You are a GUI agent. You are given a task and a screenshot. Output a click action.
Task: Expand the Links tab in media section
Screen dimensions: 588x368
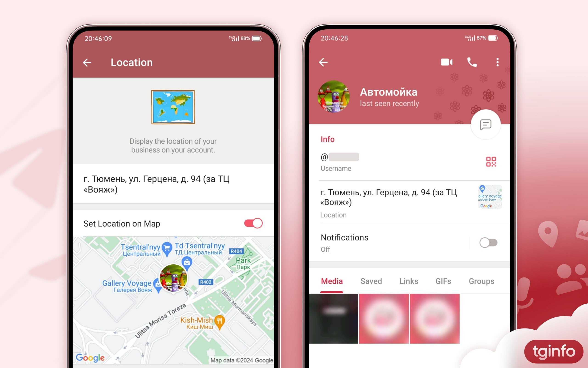pyautogui.click(x=408, y=281)
